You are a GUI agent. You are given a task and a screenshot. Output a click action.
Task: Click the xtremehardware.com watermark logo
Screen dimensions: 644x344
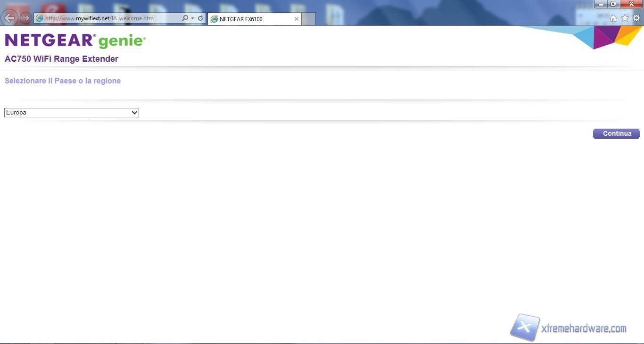click(x=569, y=328)
